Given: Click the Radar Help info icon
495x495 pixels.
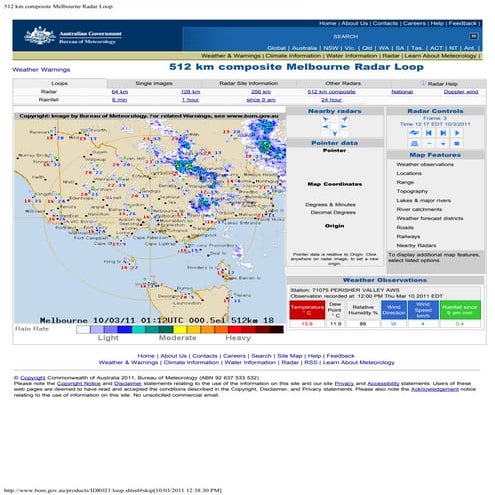Looking at the screenshot, I should point(423,83).
